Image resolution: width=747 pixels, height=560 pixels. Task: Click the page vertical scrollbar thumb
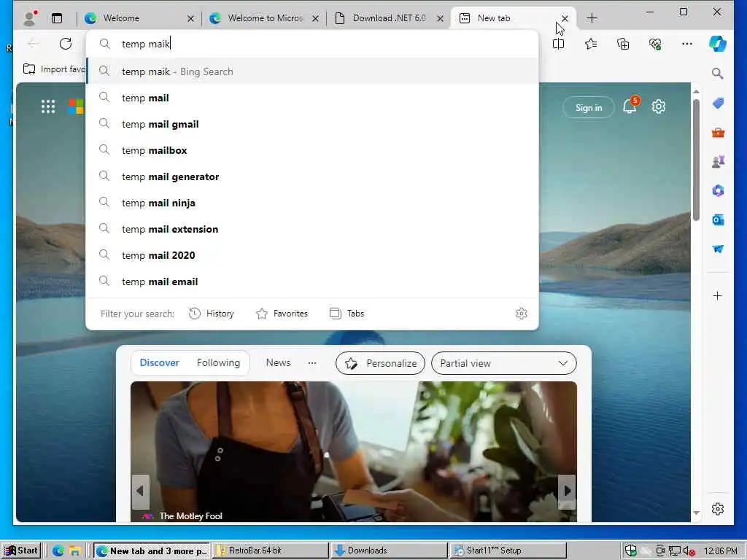(x=696, y=160)
